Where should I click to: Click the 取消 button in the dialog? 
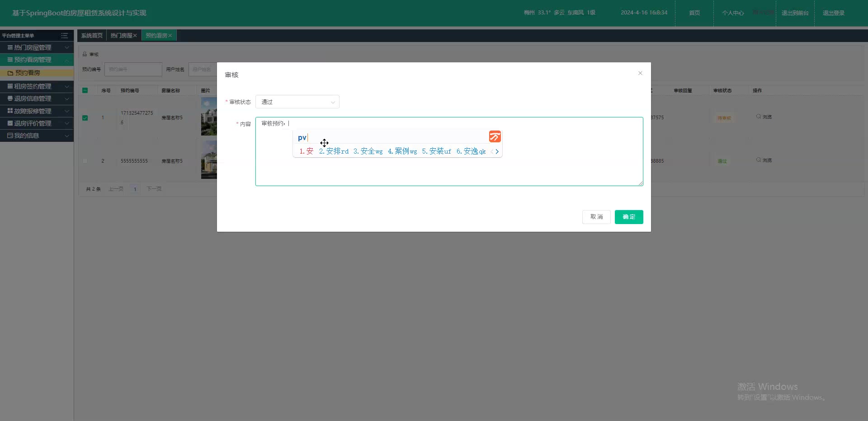596,217
